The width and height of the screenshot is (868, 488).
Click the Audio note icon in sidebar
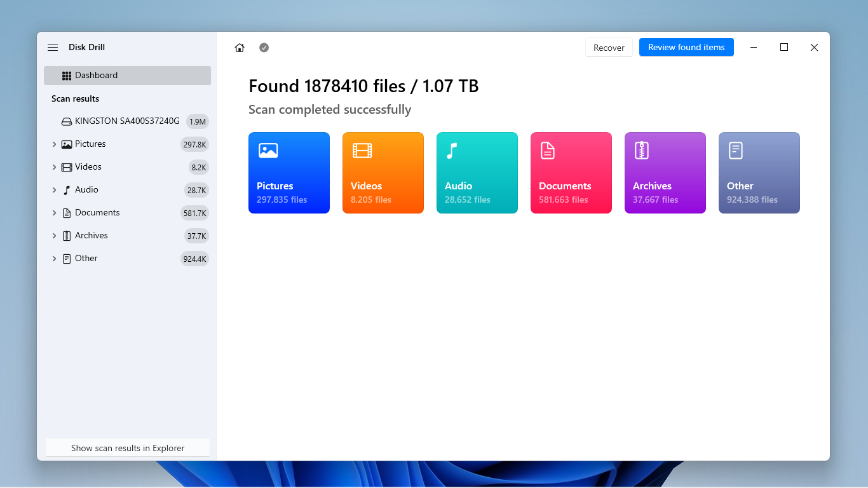(x=67, y=190)
